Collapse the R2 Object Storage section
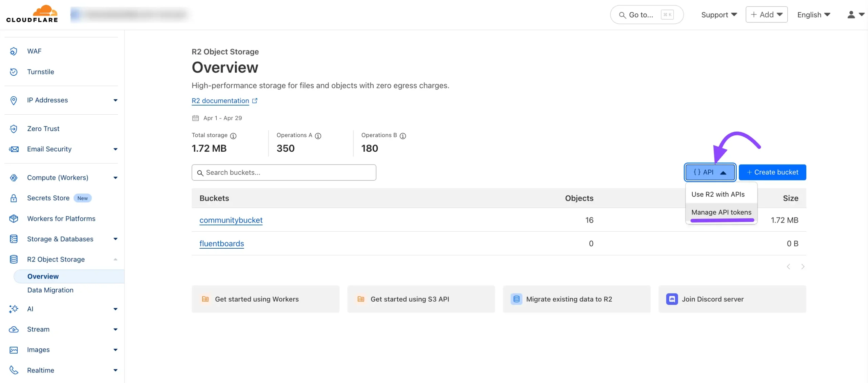Image resolution: width=868 pixels, height=383 pixels. pos(116,260)
